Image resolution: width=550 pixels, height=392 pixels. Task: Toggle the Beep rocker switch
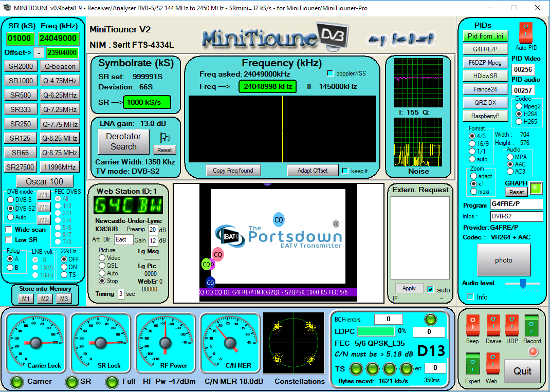[x=472, y=325]
